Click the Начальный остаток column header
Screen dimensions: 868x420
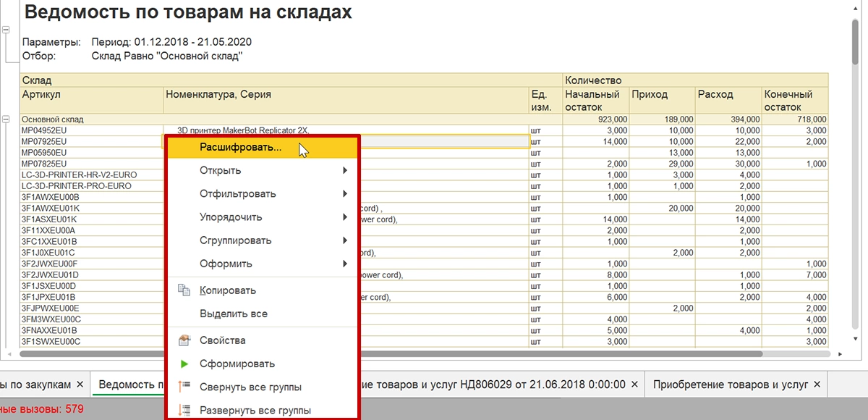tap(596, 100)
